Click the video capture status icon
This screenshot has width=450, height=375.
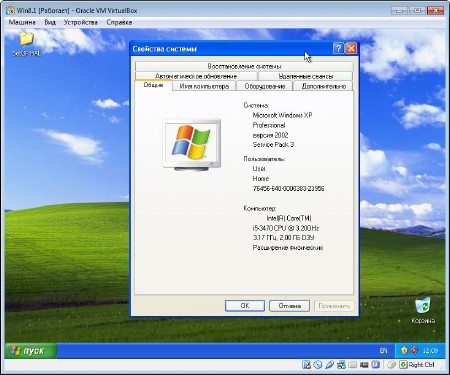(364, 365)
